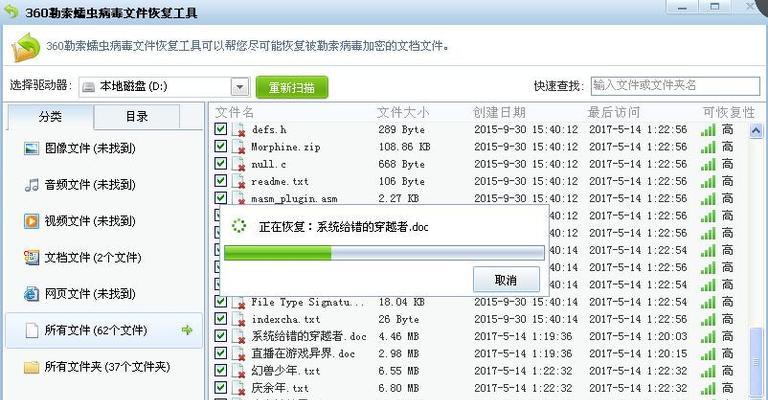Switch to the 分类 tab
Screen dimensions: 768x400
tap(50, 117)
